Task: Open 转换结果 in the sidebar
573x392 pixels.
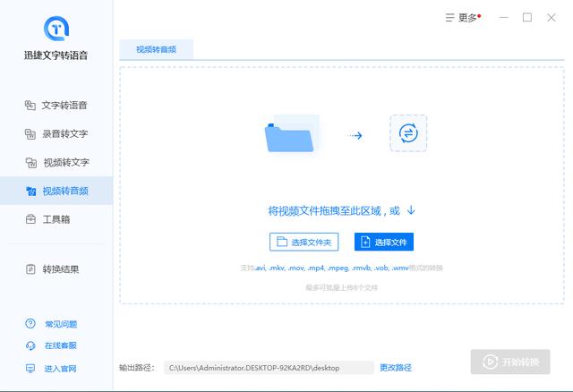Action: (x=56, y=269)
